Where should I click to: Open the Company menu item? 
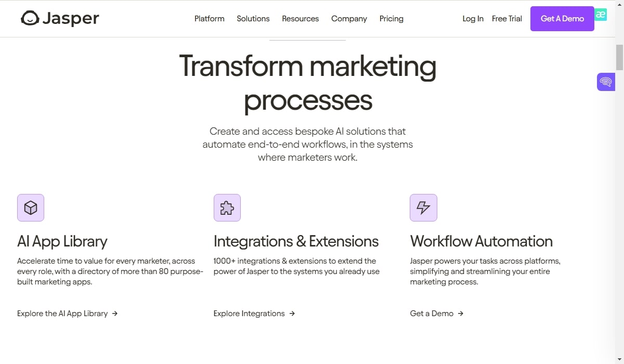click(349, 19)
